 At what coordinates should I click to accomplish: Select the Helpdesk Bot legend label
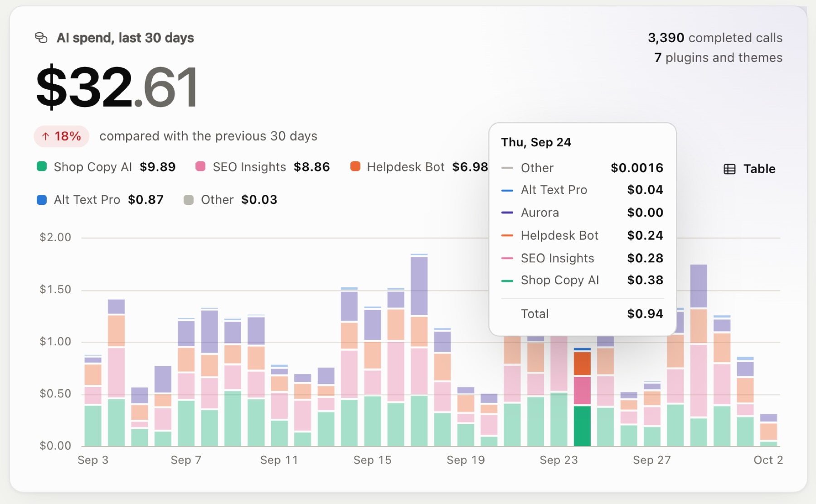tap(406, 167)
